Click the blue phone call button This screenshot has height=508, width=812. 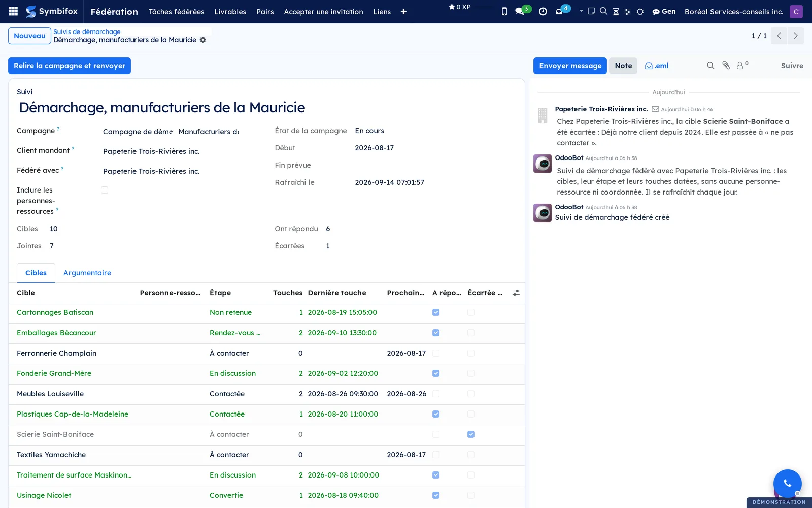coord(787,484)
